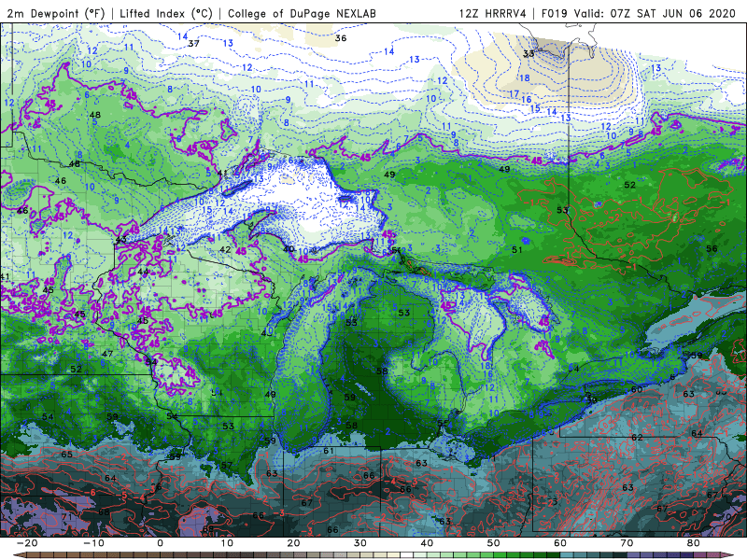
Task: Click the "F019 Valid: 07Z SAT JUN 06 2020" text
Action: click(x=639, y=13)
